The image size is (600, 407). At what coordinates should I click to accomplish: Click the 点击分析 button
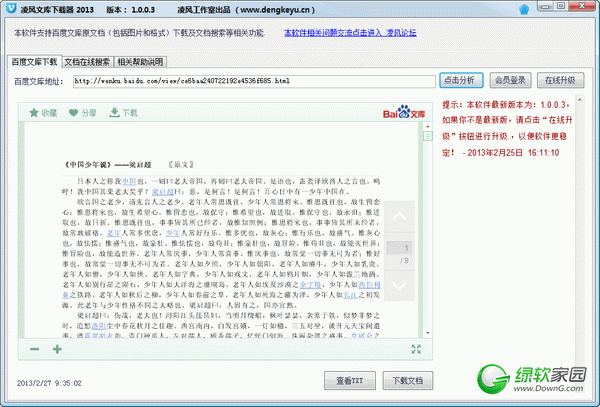tap(461, 80)
